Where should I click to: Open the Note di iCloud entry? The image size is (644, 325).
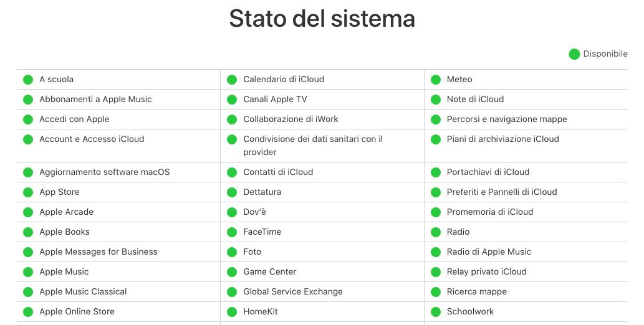click(x=475, y=99)
